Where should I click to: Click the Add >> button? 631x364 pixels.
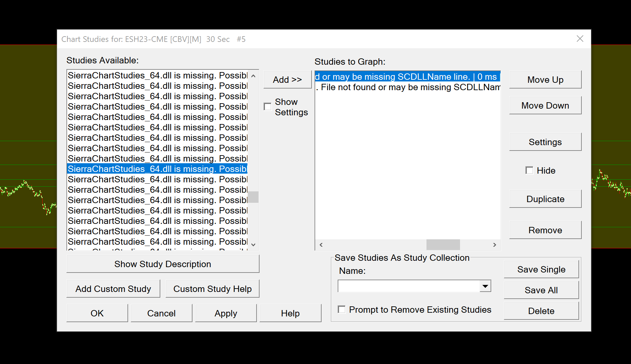(x=287, y=79)
